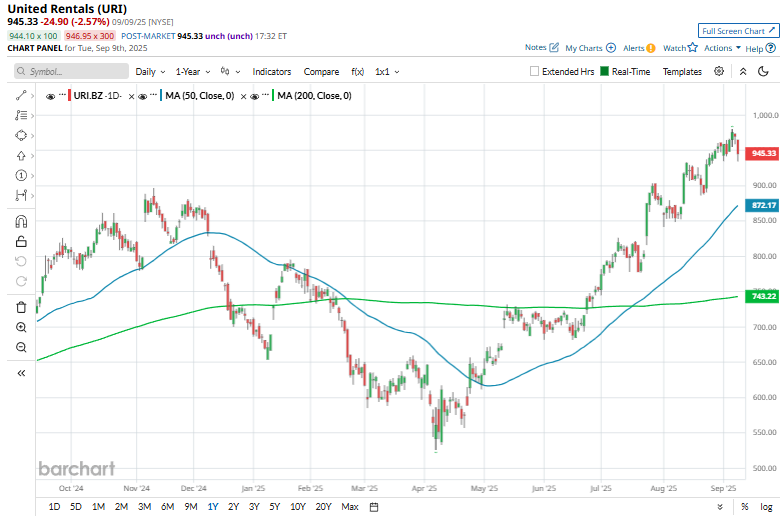Add a note with Notes icon
Image resolution: width=780 pixels, height=520 pixels.
pyautogui.click(x=542, y=47)
